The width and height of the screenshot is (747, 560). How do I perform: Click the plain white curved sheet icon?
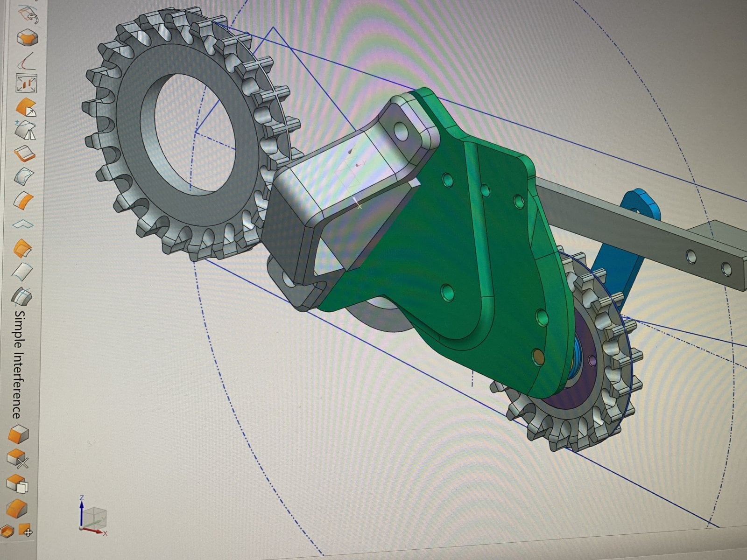[x=22, y=271]
